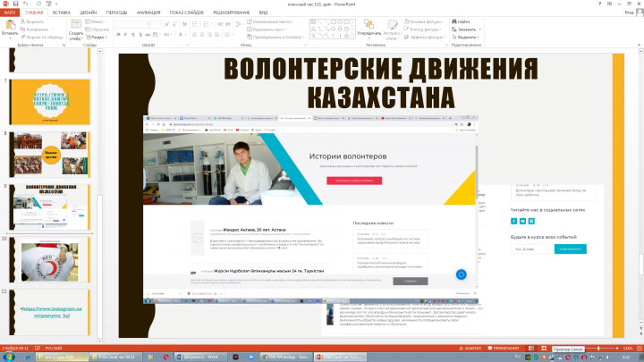Collapse the ribbon with the arrow

tap(639, 45)
